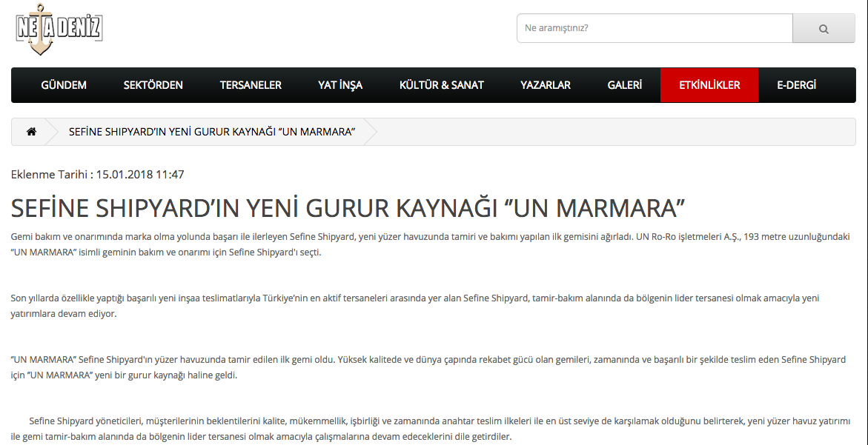Viewport: 868px width, 445px height.
Task: Open the SEKTÖRDEN menu item
Action: click(x=153, y=85)
